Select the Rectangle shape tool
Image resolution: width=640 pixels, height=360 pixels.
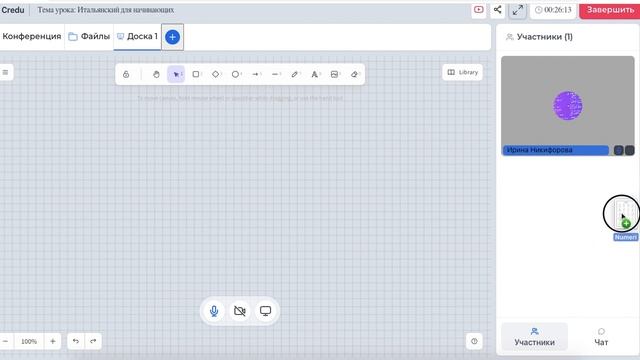point(196,74)
